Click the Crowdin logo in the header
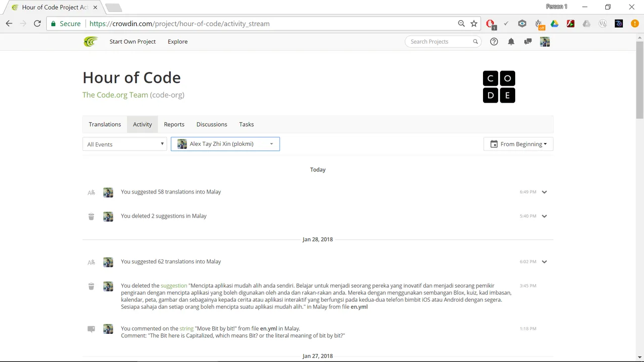Viewport: 644px width, 362px height. [x=90, y=42]
